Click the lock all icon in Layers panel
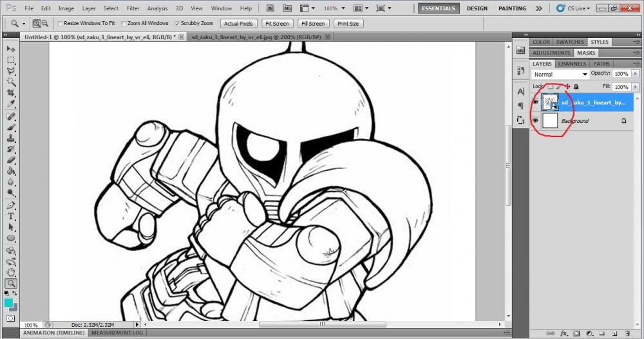Image resolution: width=644 pixels, height=339 pixels. point(576,86)
